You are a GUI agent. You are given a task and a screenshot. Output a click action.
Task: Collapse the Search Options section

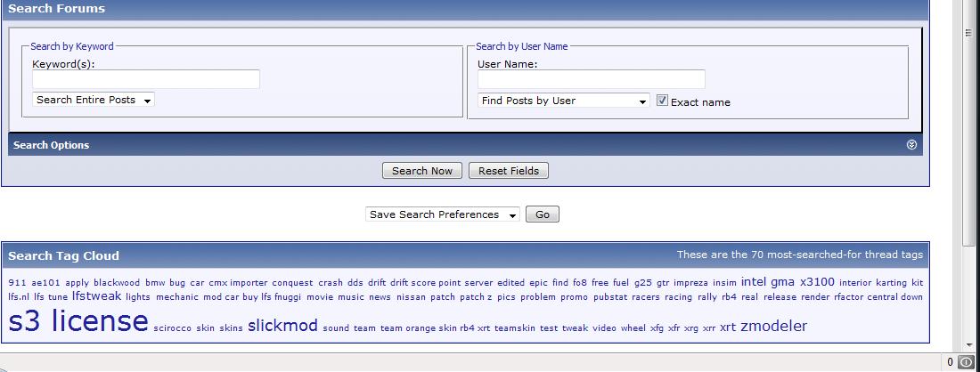pyautogui.click(x=911, y=145)
